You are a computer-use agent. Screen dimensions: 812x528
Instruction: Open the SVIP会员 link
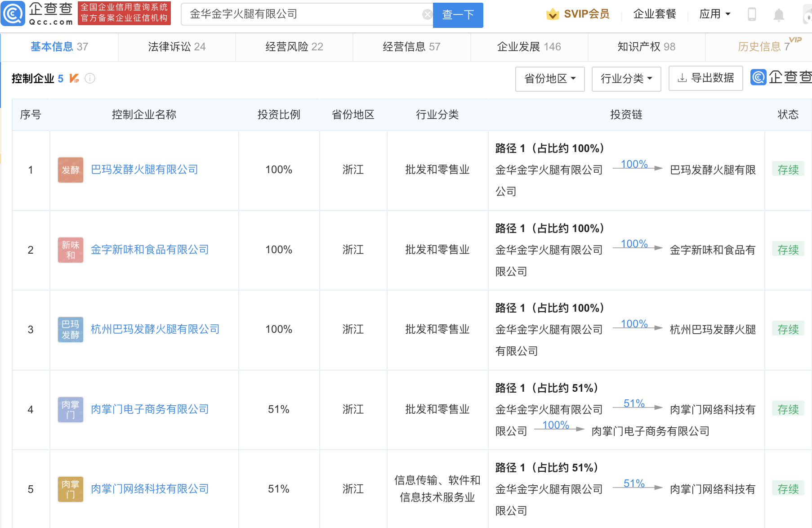(586, 14)
